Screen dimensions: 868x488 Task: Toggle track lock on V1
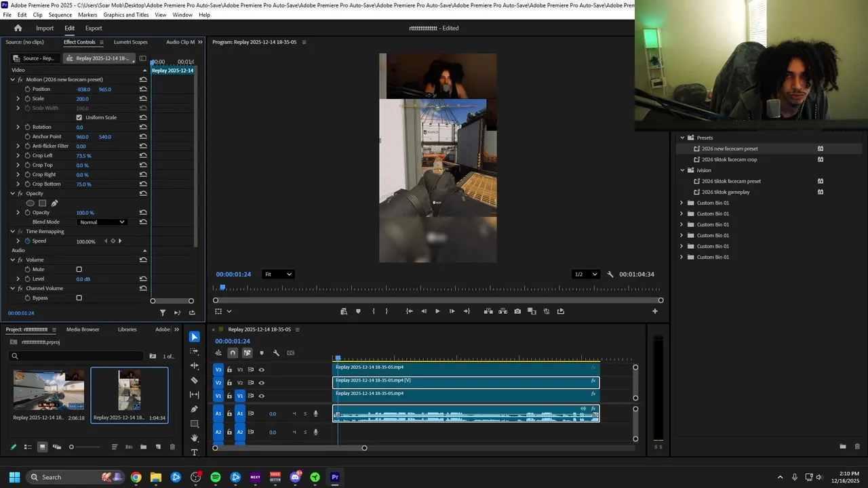(229, 396)
